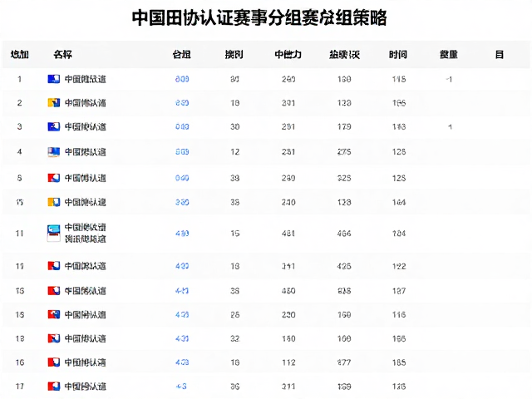Image resolution: width=532 pixels, height=399 pixels.
Task: Click the yellow flag icon in the row showing 240
Action: coord(53,202)
